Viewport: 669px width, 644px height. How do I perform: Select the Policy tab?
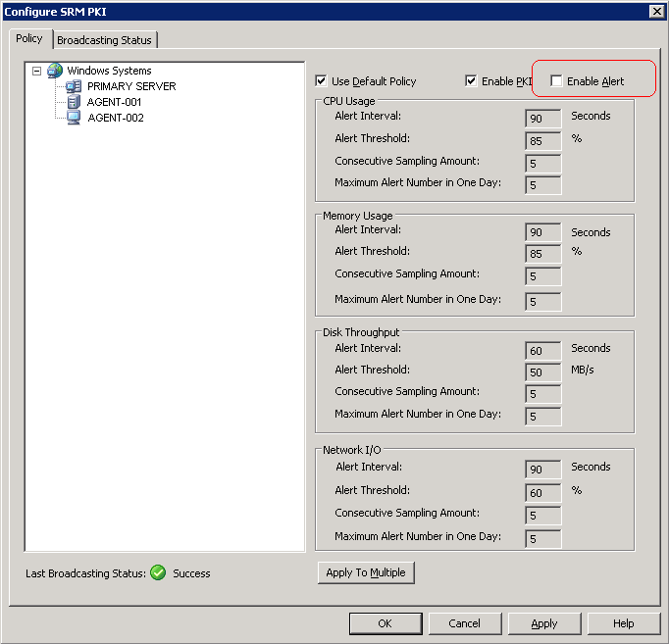tap(29, 39)
